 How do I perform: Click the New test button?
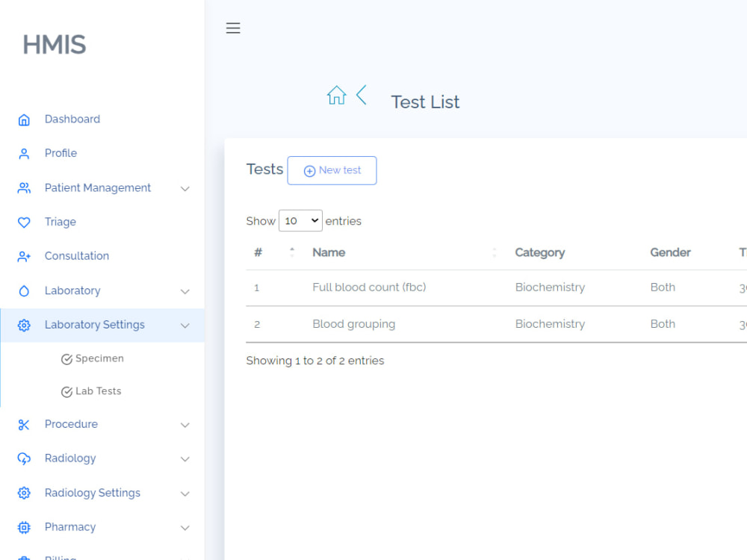(x=332, y=170)
